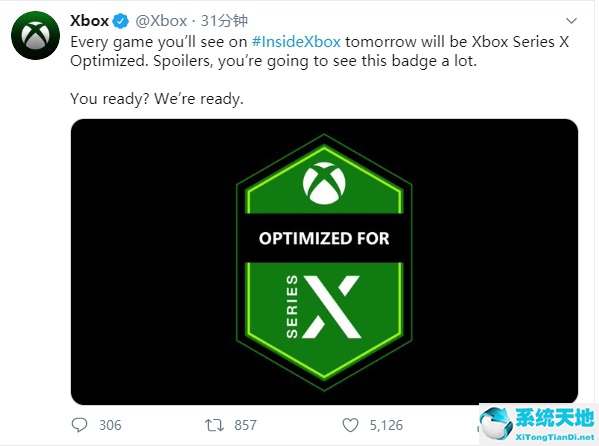Click the 系统天地 watermark logo

[x=539, y=424]
